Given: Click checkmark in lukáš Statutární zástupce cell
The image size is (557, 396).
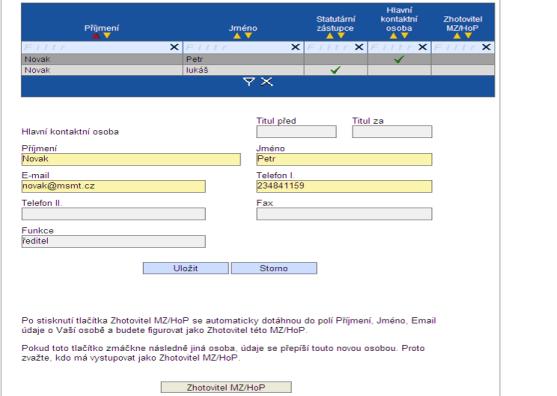Looking at the screenshot, I should click(335, 70).
